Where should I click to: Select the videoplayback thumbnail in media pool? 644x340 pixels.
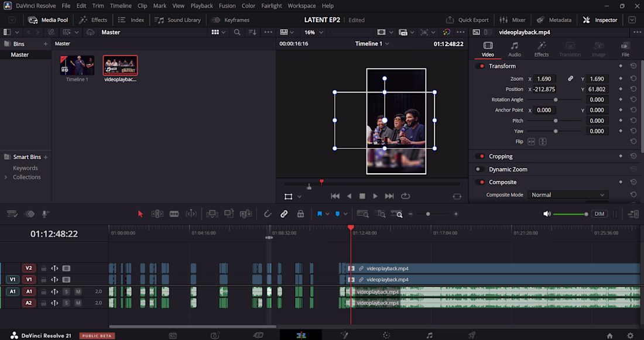[121, 66]
